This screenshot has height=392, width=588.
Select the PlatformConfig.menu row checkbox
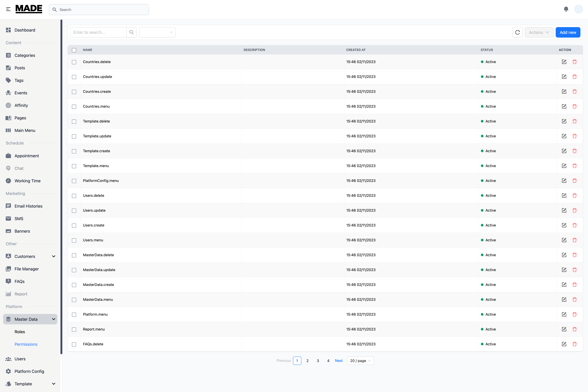[74, 181]
